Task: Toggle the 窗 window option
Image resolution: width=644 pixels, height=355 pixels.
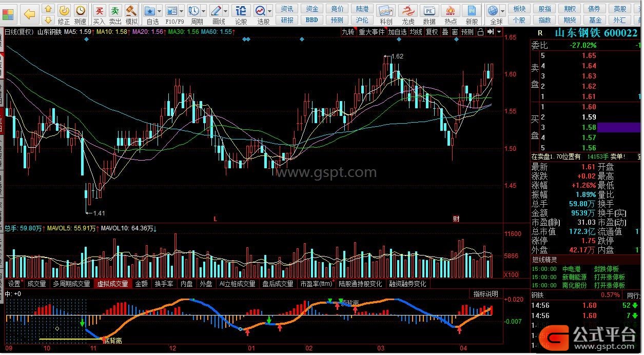Action: coord(455,32)
